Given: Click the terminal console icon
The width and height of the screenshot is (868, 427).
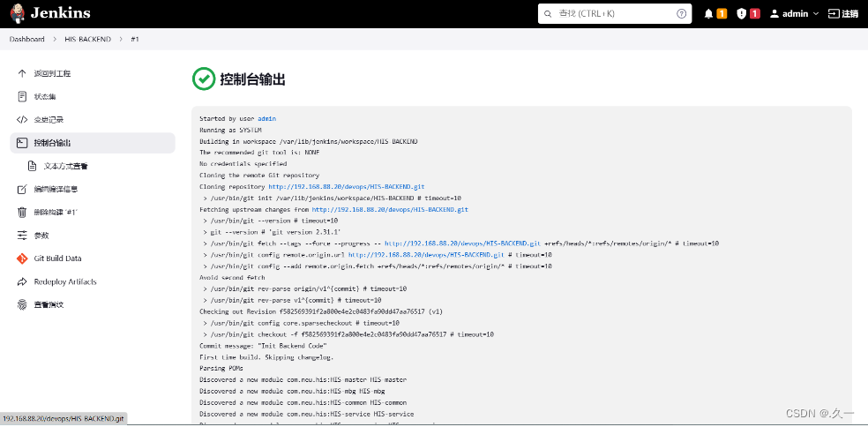Looking at the screenshot, I should tap(22, 143).
